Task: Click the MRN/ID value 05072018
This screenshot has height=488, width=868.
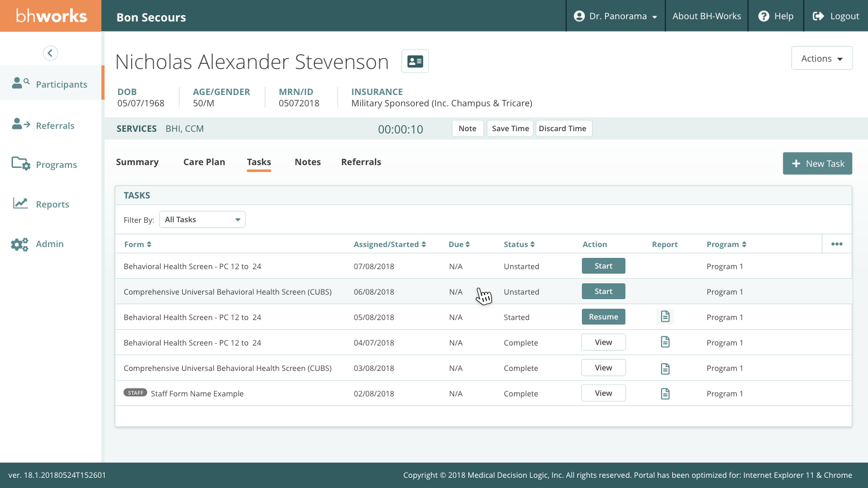Action: (x=299, y=103)
